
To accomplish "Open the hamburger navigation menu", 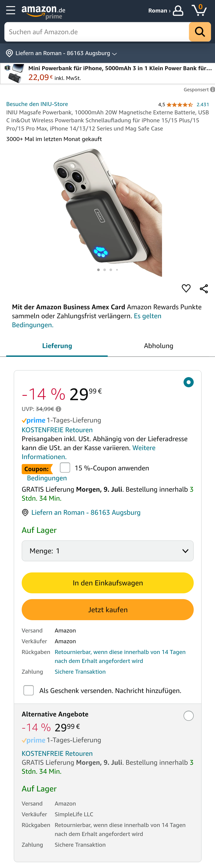I will pyautogui.click(x=10, y=11).
